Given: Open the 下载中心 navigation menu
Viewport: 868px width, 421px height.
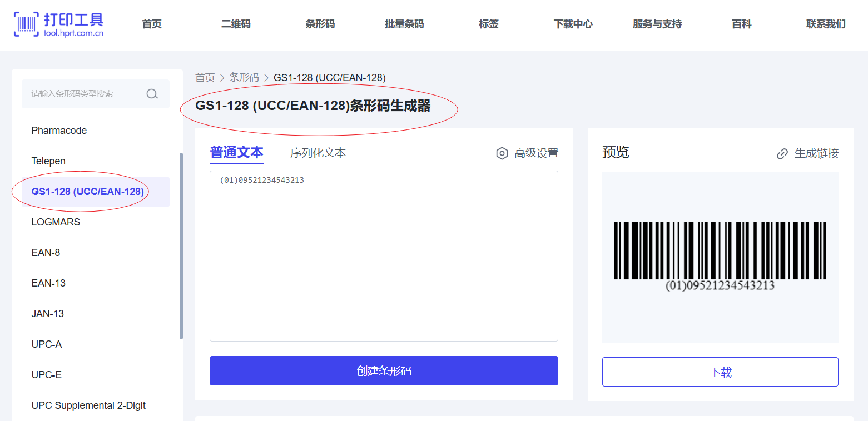Looking at the screenshot, I should (x=573, y=24).
